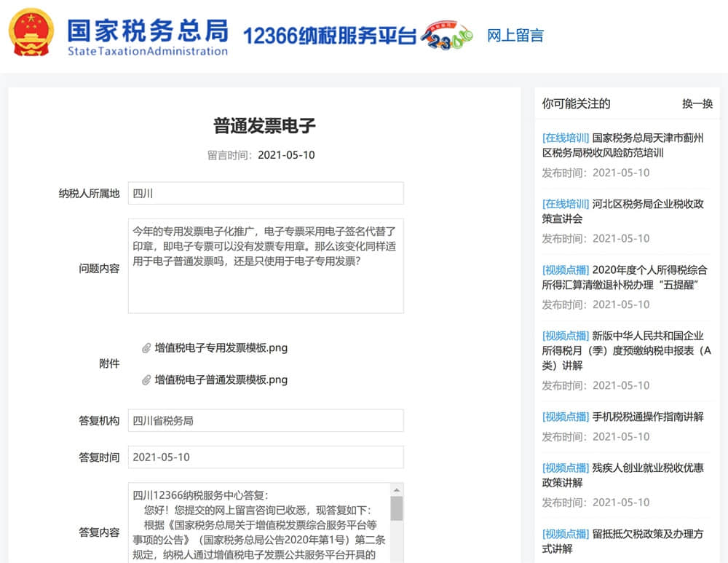This screenshot has height=563, width=728.
Task: Click the 答复机构 field showing 四川省税务局
Action: [x=264, y=420]
